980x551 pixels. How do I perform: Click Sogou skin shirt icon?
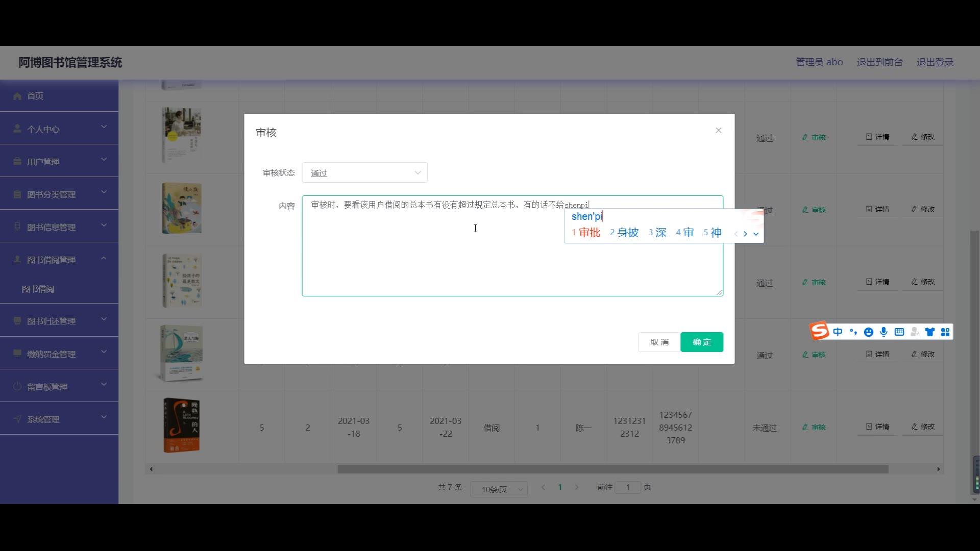(x=930, y=332)
